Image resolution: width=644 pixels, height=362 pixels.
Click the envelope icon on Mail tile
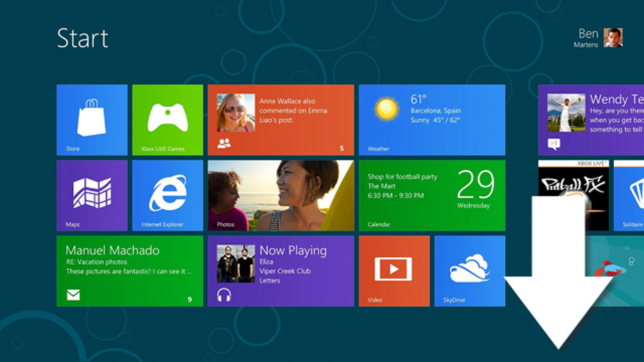tap(73, 295)
